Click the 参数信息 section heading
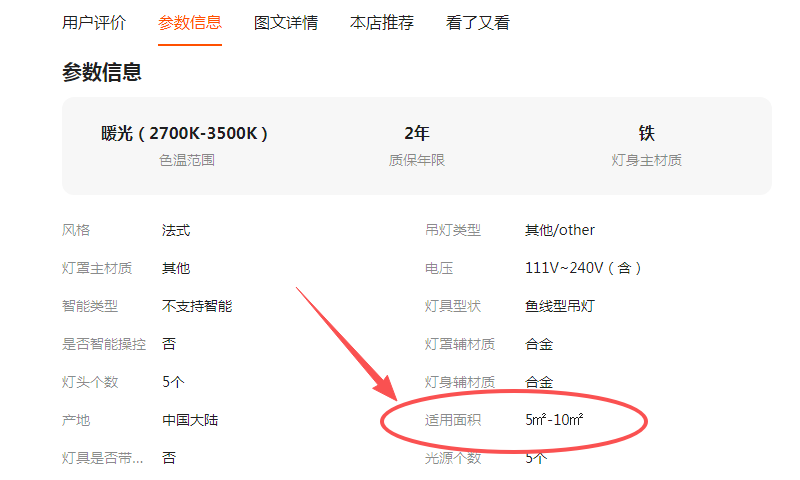This screenshot has height=480, width=800. pyautogui.click(x=102, y=72)
